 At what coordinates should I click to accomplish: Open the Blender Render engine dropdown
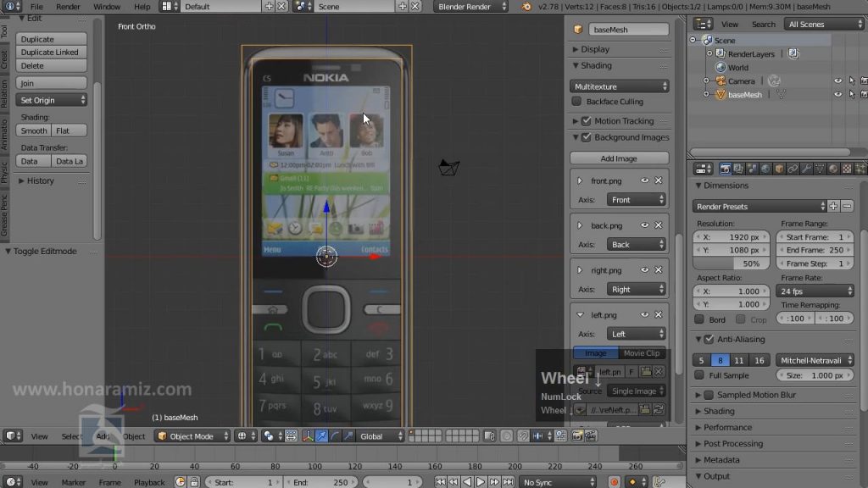(471, 7)
